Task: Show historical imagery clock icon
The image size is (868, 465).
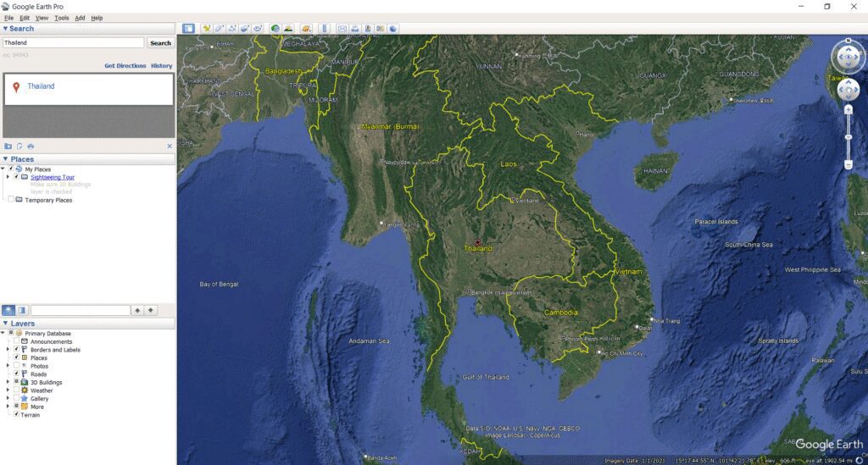Action: coord(275,28)
